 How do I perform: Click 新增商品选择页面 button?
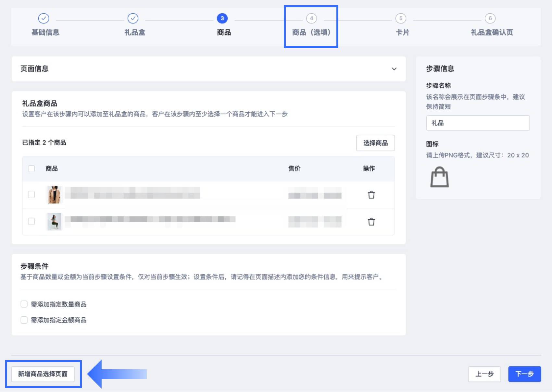coord(43,374)
